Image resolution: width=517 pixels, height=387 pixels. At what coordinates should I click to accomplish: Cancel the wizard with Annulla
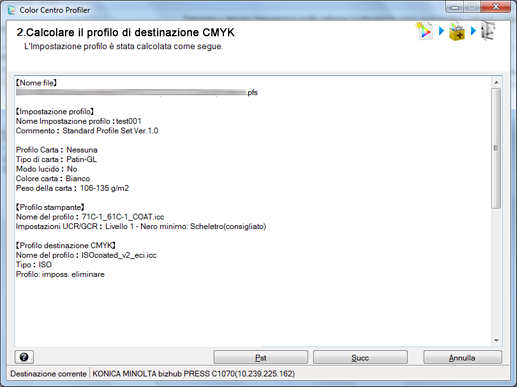coord(462,357)
